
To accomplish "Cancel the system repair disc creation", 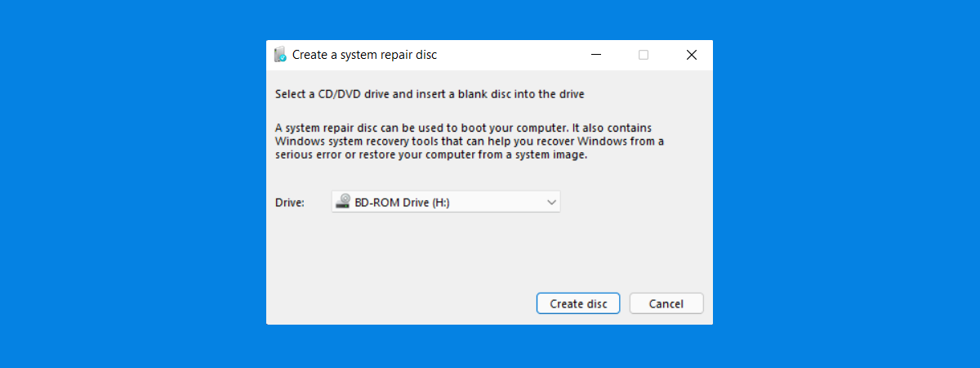I will coord(666,303).
